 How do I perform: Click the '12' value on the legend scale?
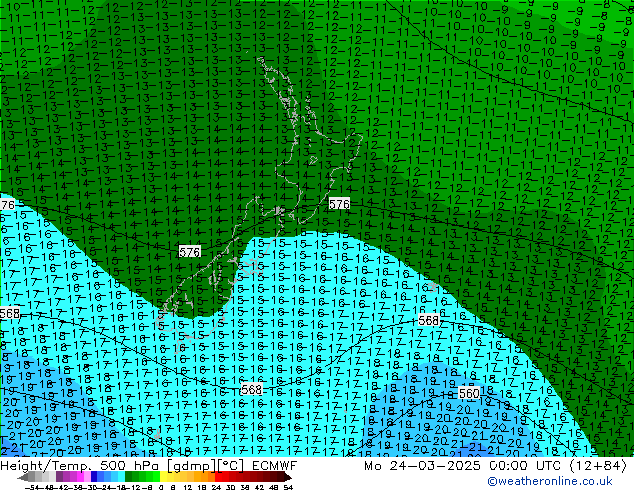click(188, 488)
